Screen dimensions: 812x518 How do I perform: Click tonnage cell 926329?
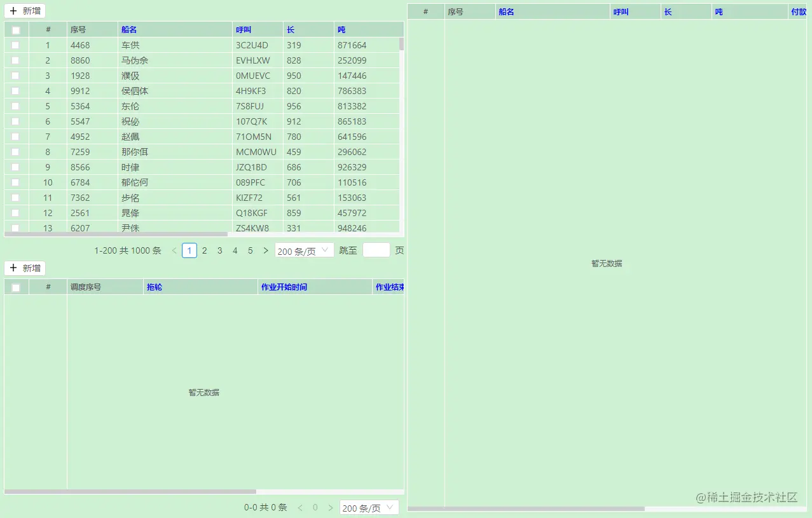(367, 167)
